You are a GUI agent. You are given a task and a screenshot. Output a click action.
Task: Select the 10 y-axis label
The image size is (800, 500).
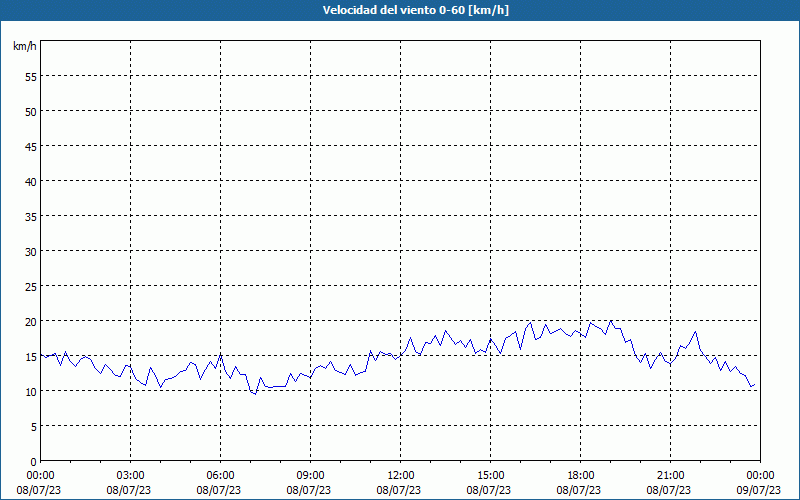point(31,392)
